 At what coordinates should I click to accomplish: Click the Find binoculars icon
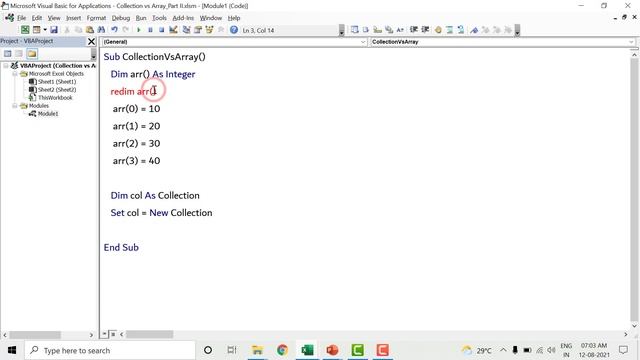101,30
